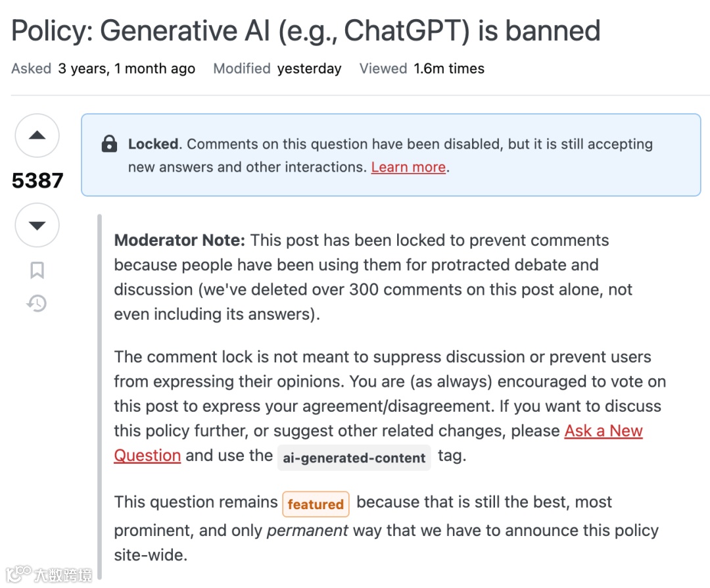
Task: Click the orange featured tag
Action: pos(316,504)
